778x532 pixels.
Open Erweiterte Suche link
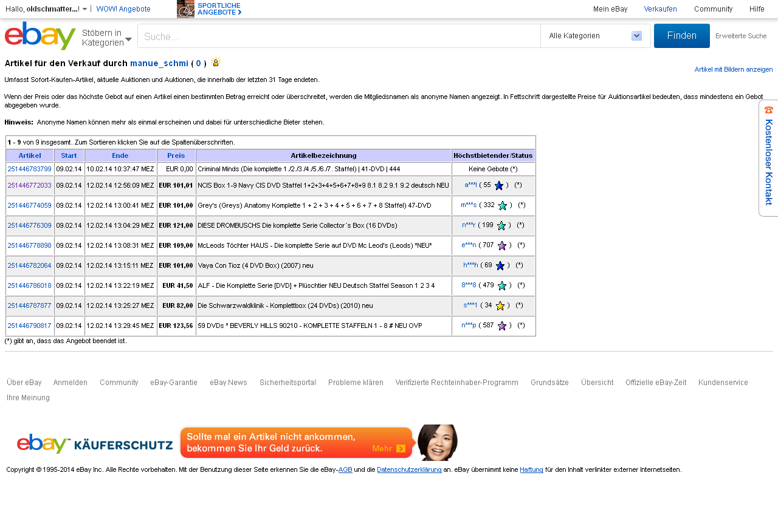(741, 36)
